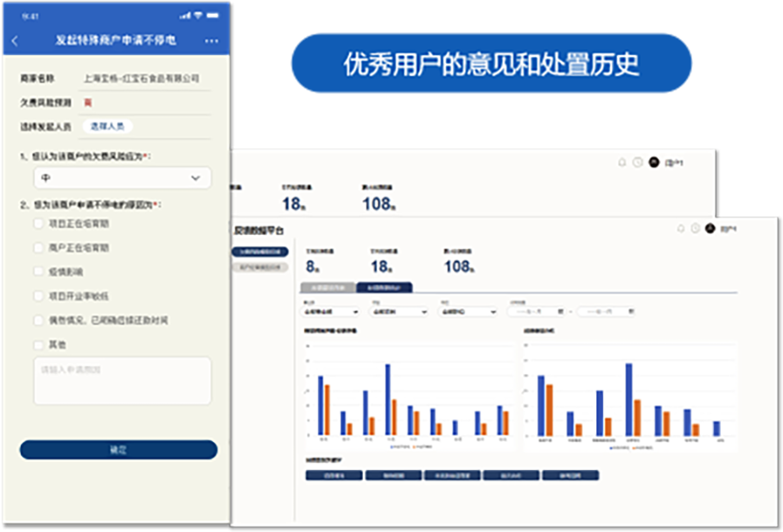The image size is (783, 532).
Task: Click the clock icon in back dashboard window
Action: [x=638, y=161]
